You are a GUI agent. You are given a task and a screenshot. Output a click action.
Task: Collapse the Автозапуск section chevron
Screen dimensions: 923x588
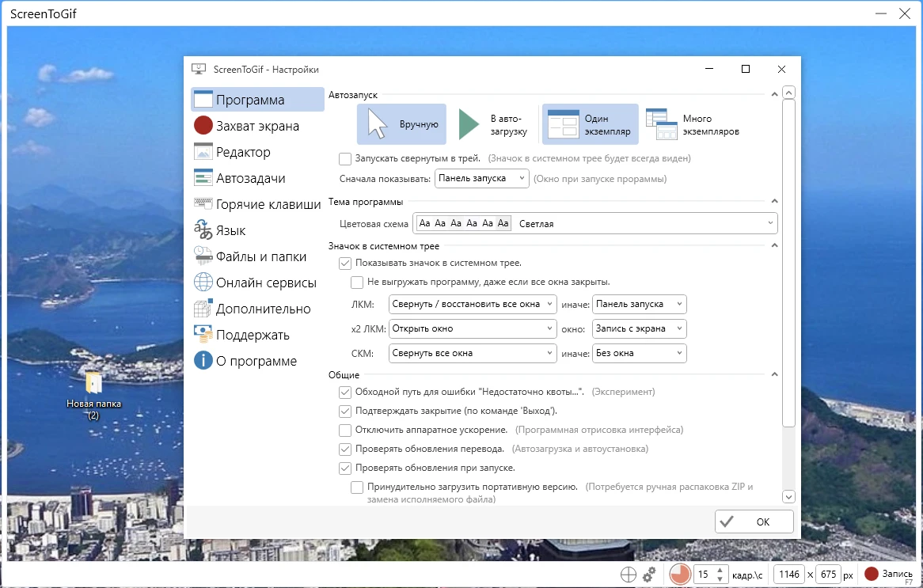coord(774,95)
